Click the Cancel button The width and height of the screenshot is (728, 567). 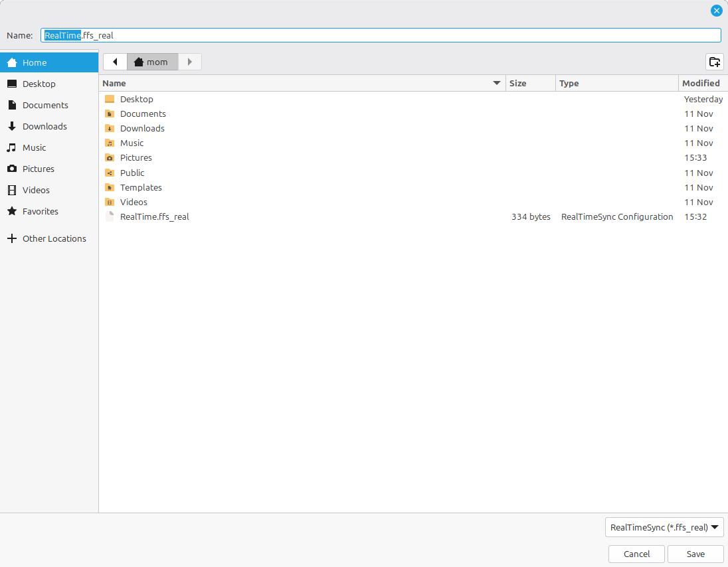click(x=636, y=554)
